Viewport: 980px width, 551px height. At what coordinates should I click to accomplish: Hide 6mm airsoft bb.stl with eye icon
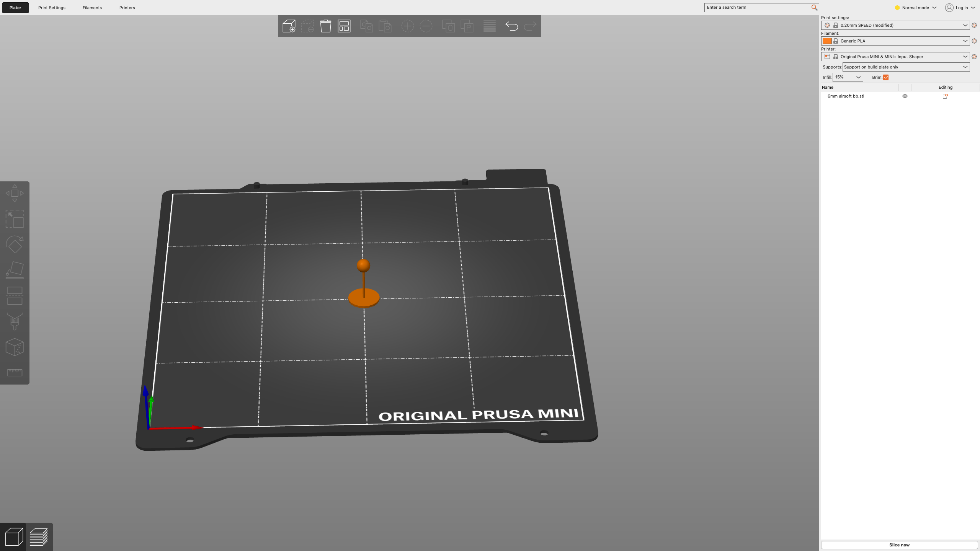coord(905,96)
